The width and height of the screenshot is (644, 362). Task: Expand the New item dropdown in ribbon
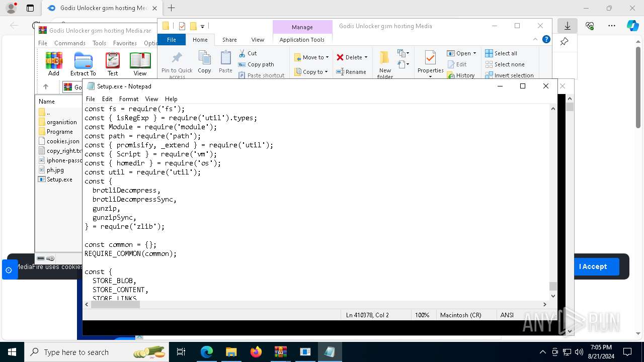403,53
